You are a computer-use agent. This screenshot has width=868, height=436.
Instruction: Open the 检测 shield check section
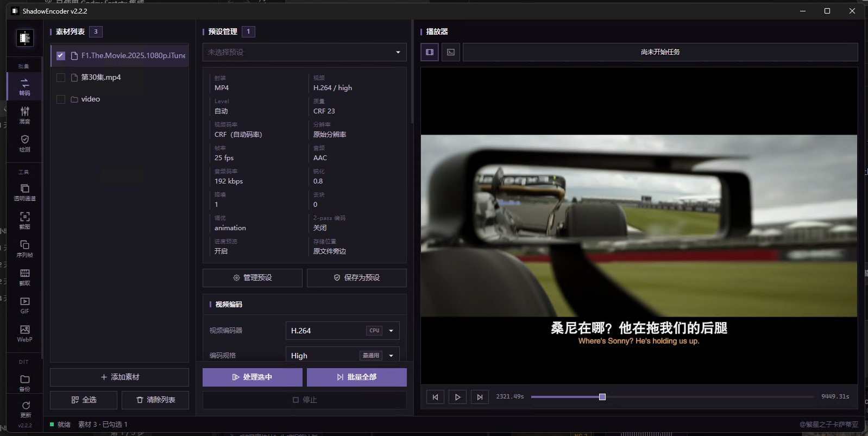coord(24,143)
